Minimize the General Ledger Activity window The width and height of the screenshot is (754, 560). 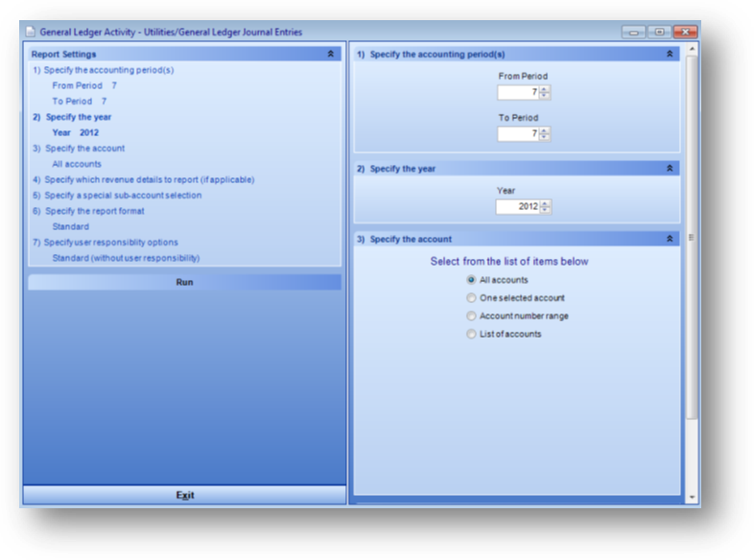click(633, 32)
